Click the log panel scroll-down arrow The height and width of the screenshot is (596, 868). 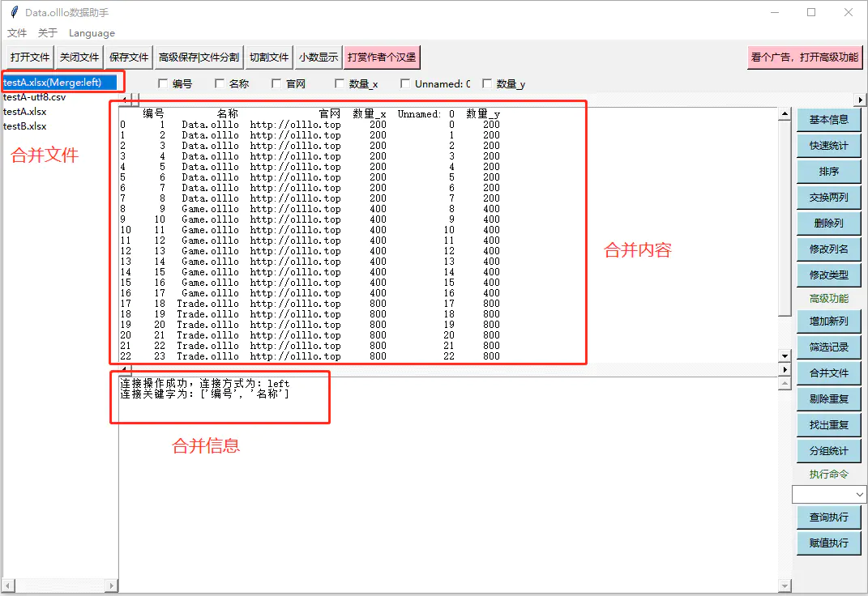click(785, 585)
